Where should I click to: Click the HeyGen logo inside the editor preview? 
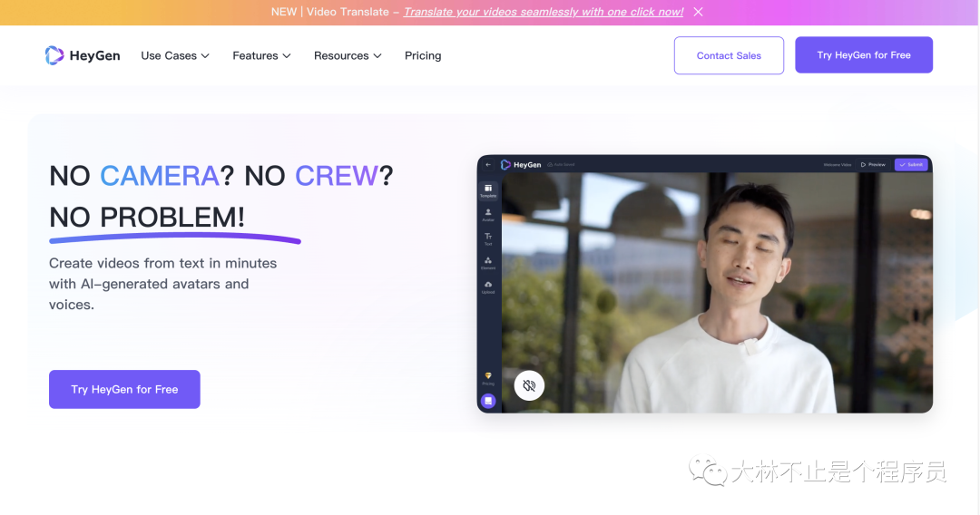(521, 165)
